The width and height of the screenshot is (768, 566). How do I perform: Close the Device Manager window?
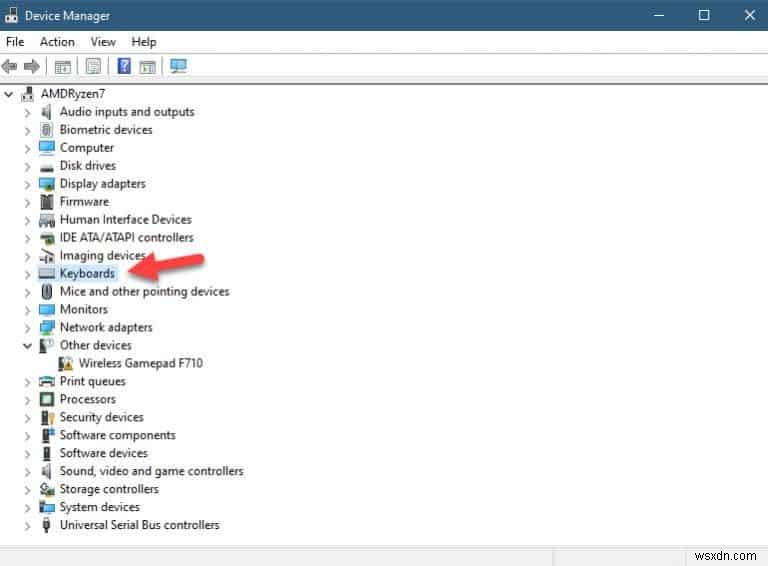coord(749,15)
